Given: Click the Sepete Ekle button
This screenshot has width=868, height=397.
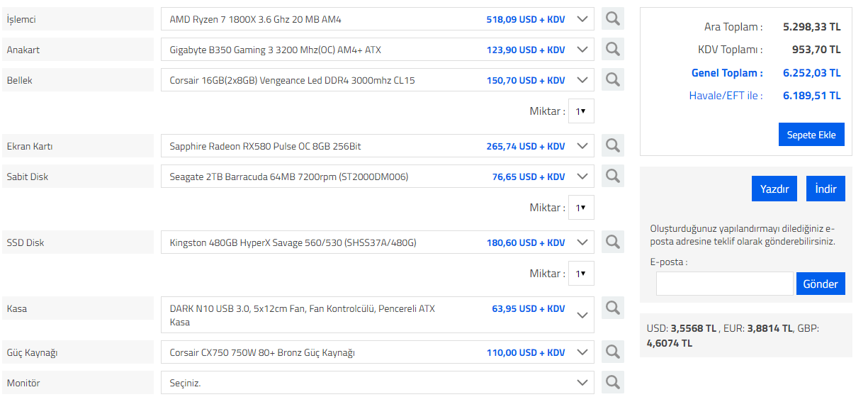Looking at the screenshot, I should (811, 135).
